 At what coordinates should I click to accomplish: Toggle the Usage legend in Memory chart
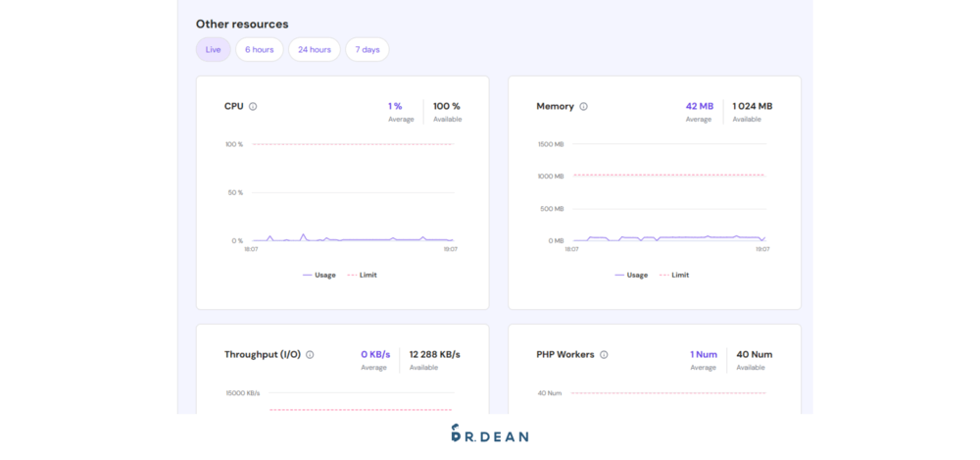(631, 275)
